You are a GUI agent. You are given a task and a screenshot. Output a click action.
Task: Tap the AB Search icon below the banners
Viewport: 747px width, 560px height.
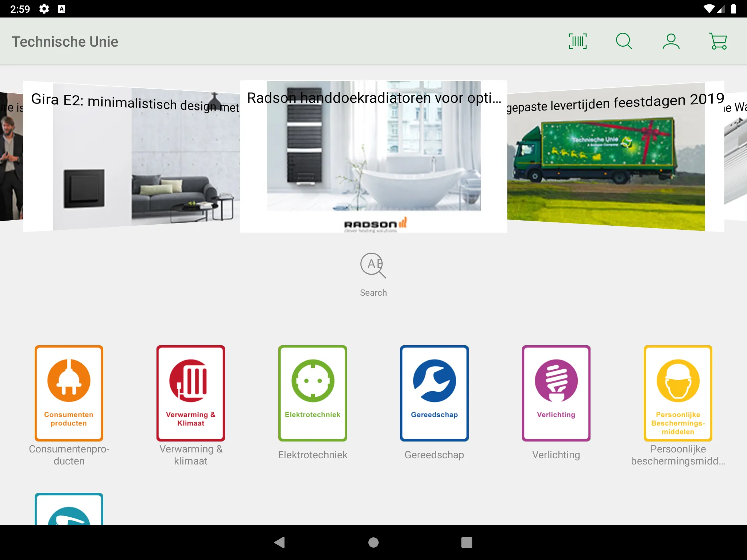point(373,265)
